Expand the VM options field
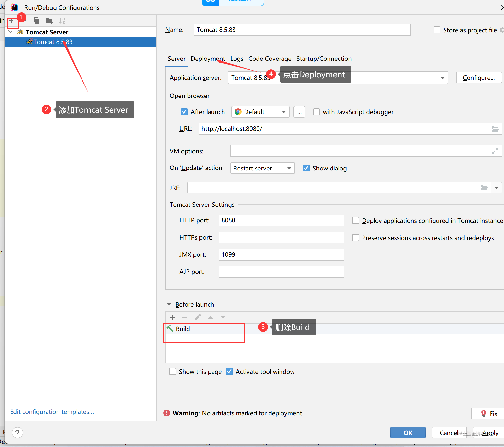This screenshot has width=504, height=447. coord(495,151)
